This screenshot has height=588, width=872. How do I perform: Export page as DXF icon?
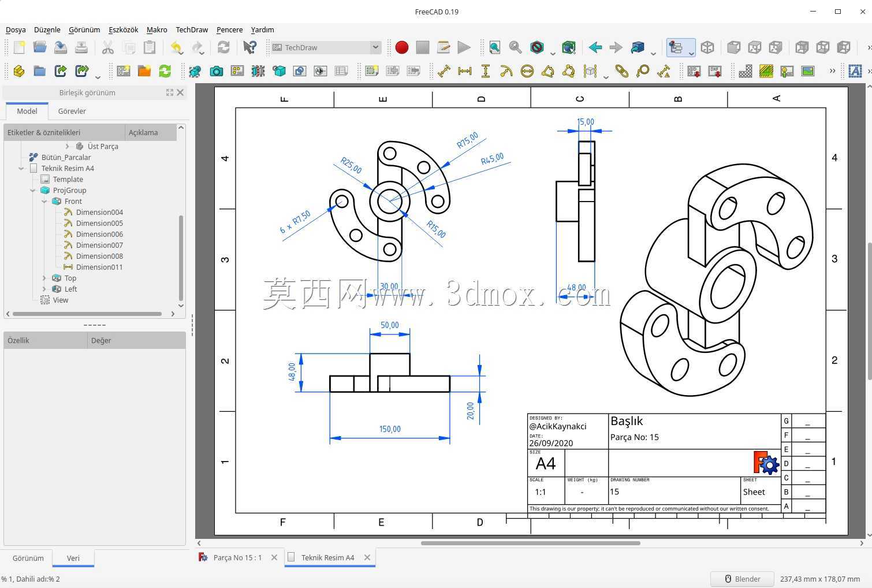coord(715,71)
